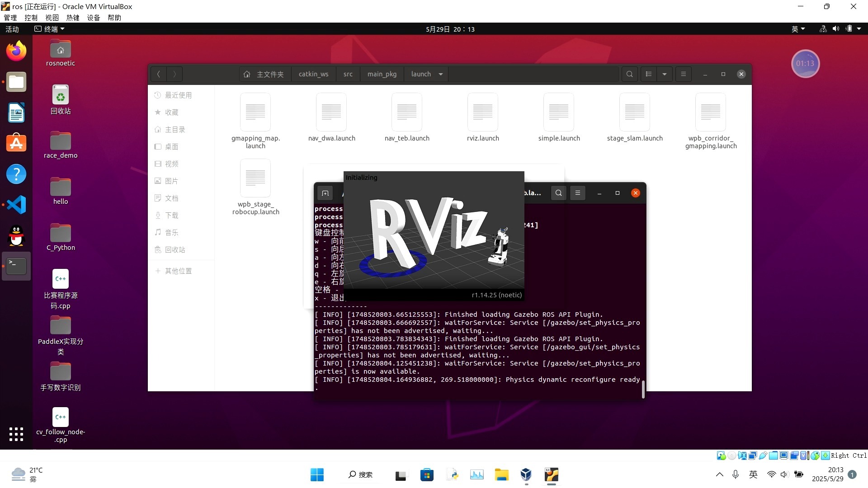868x488 pixels.
Task: Open a new tab in the terminal
Action: click(325, 193)
